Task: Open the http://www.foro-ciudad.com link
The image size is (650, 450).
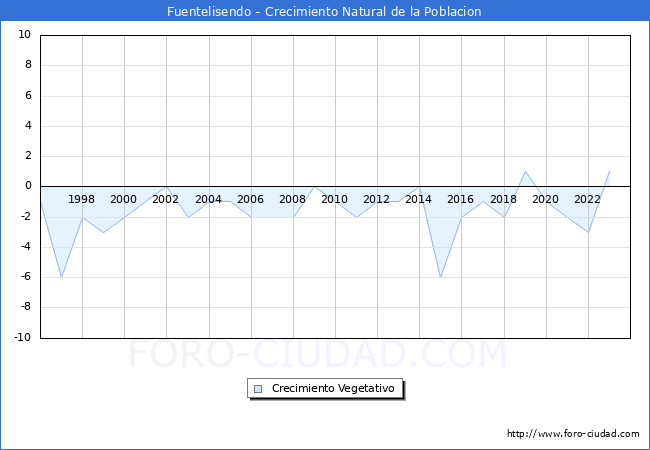Action: pyautogui.click(x=573, y=434)
